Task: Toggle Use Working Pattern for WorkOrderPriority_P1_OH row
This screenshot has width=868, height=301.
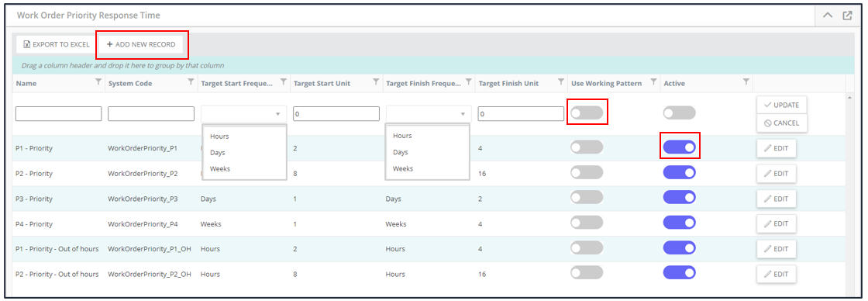Action: click(587, 247)
